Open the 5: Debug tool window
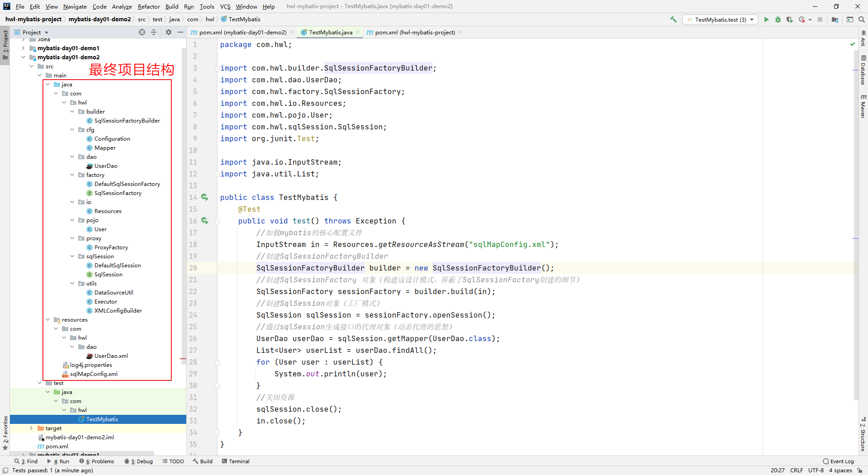The width and height of the screenshot is (868, 475). [x=138, y=461]
